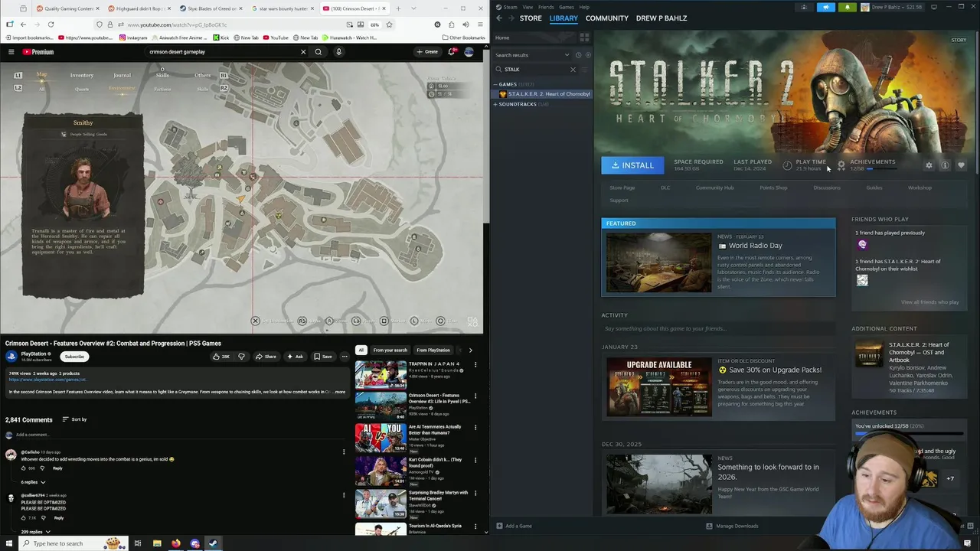Expand the SOUNDTRACKS category in Steam
980x551 pixels.
pos(495,104)
